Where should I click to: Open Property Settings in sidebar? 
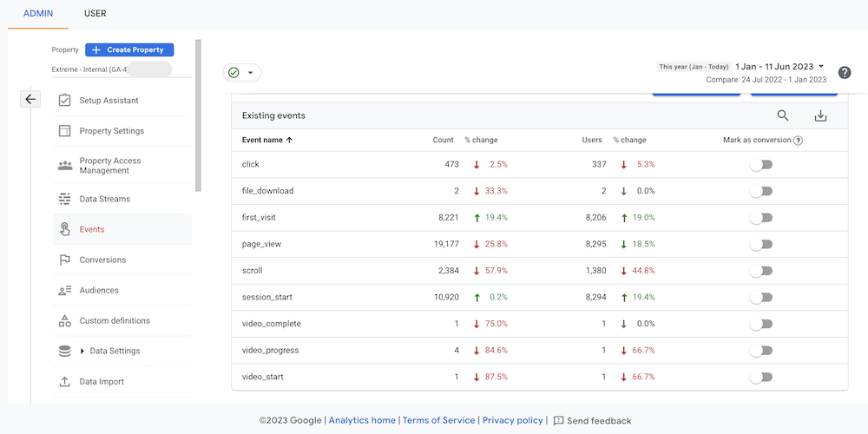(x=111, y=131)
